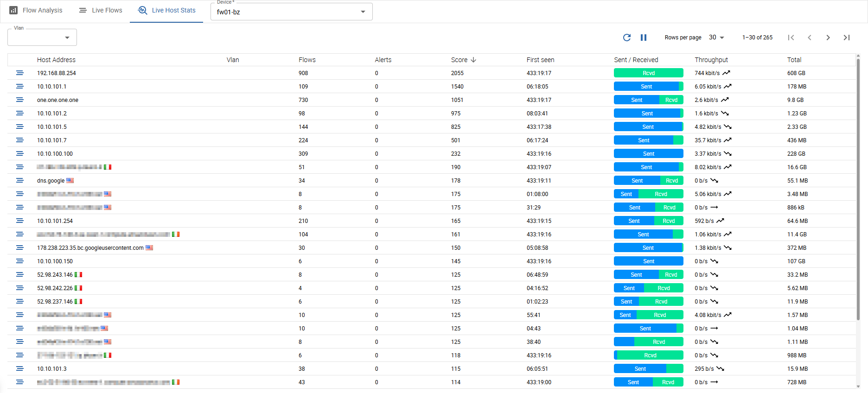Sort by the Host Address column header

(56, 60)
